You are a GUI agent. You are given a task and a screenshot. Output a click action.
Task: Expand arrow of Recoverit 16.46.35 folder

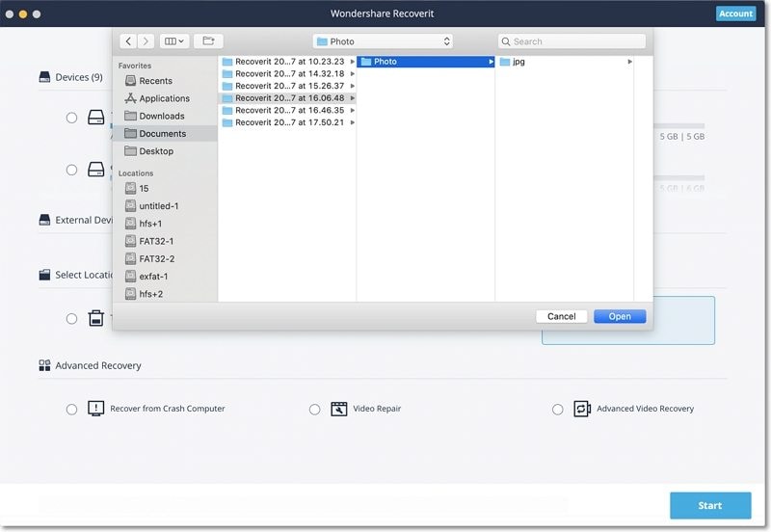tap(352, 110)
